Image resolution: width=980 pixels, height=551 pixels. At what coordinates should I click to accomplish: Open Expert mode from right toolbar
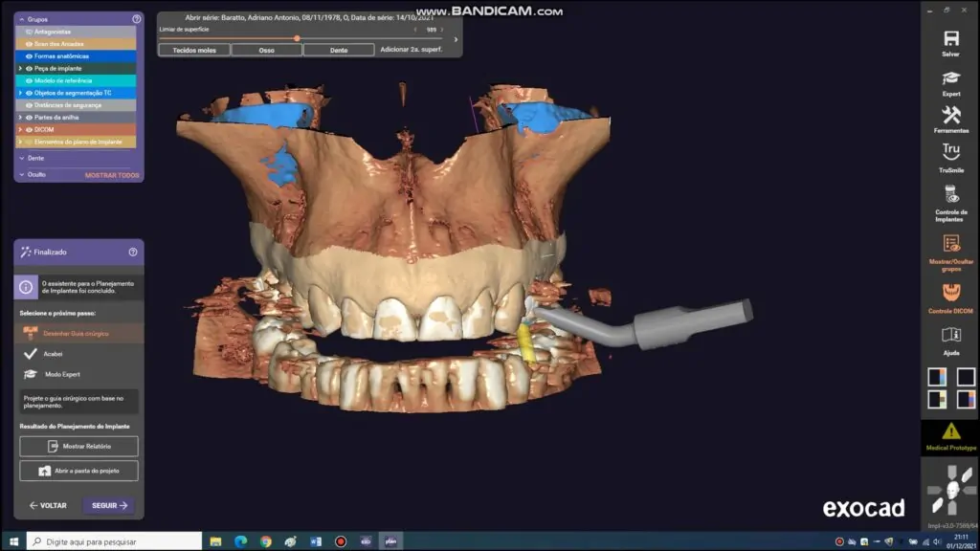[950, 79]
